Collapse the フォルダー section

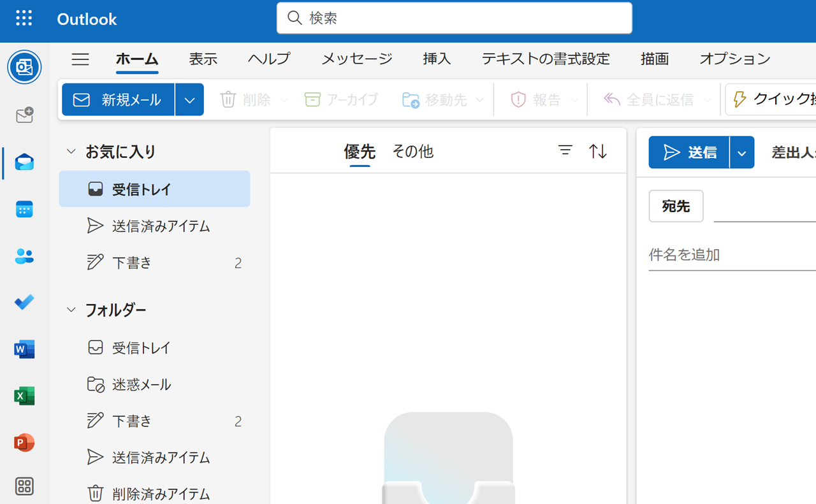pyautogui.click(x=71, y=310)
